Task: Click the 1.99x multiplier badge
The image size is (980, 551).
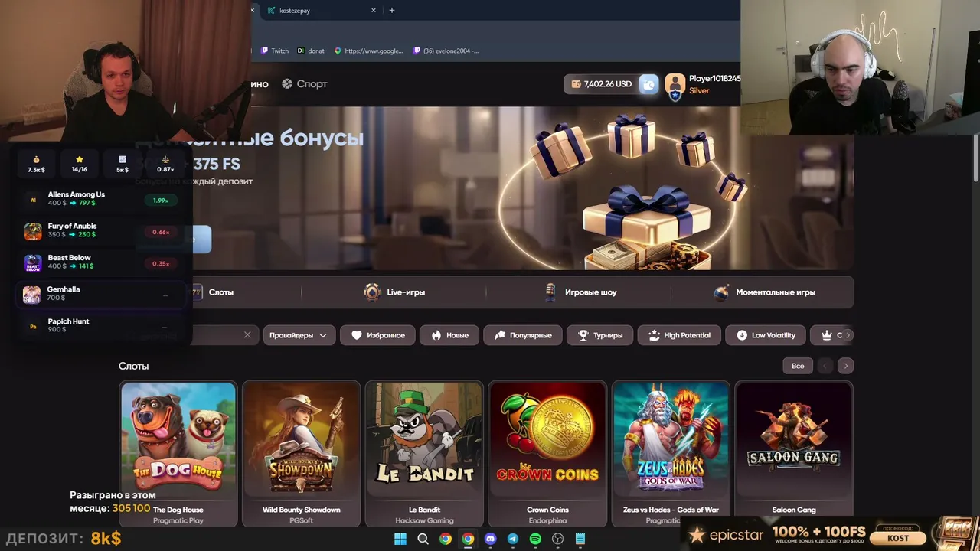Action: [161, 201]
